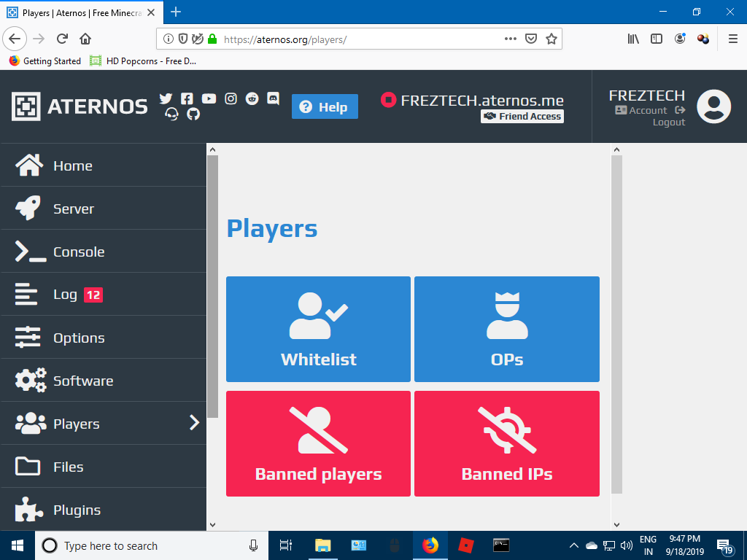Reload the page

(x=63, y=39)
